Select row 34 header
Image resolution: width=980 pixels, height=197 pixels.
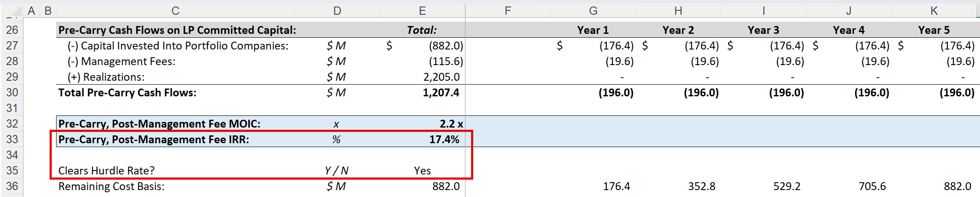pos(12,155)
